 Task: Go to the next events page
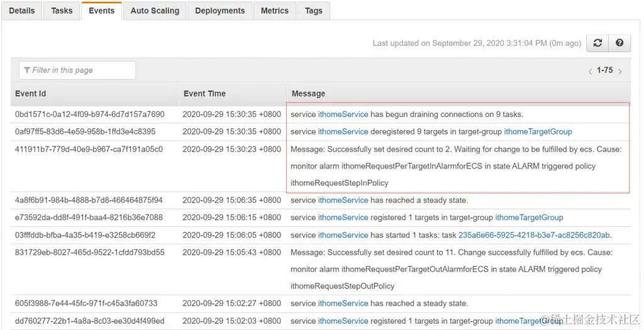click(x=619, y=71)
